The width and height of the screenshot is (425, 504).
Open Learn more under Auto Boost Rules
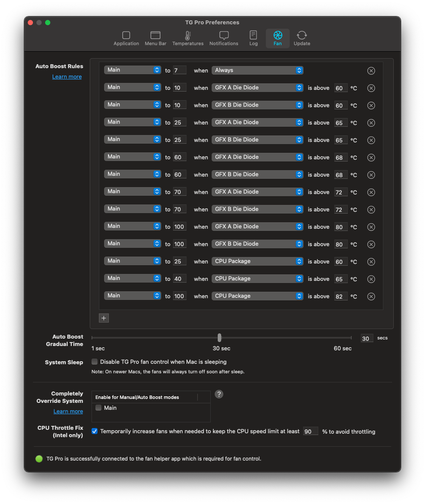click(67, 76)
